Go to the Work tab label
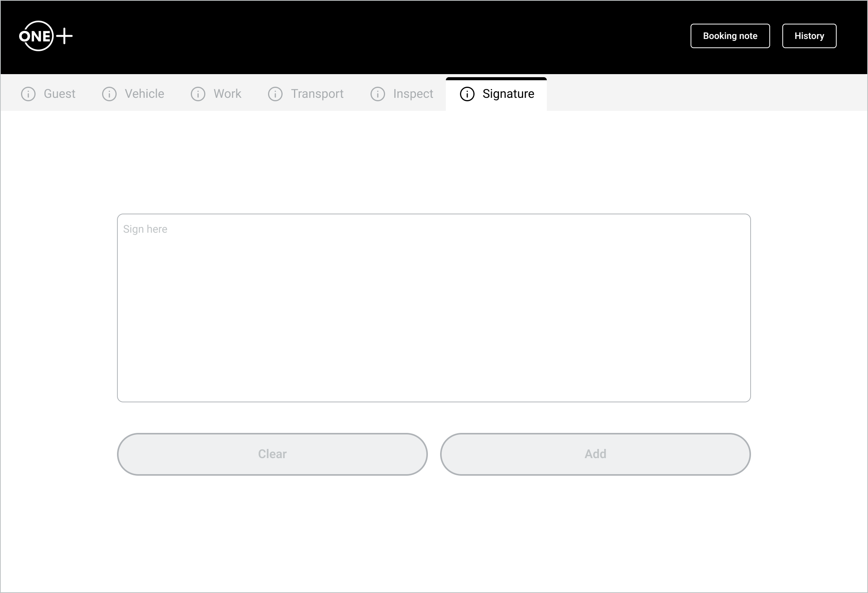This screenshot has height=593, width=868. point(228,94)
